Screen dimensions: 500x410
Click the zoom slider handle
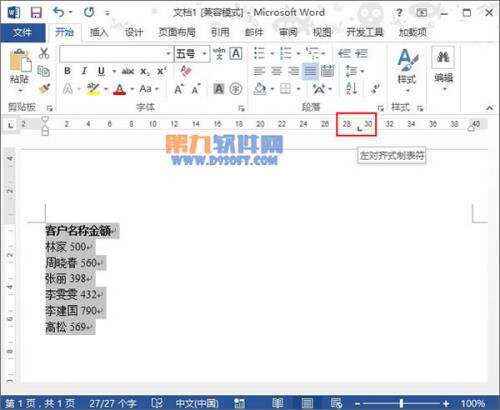coord(401,403)
